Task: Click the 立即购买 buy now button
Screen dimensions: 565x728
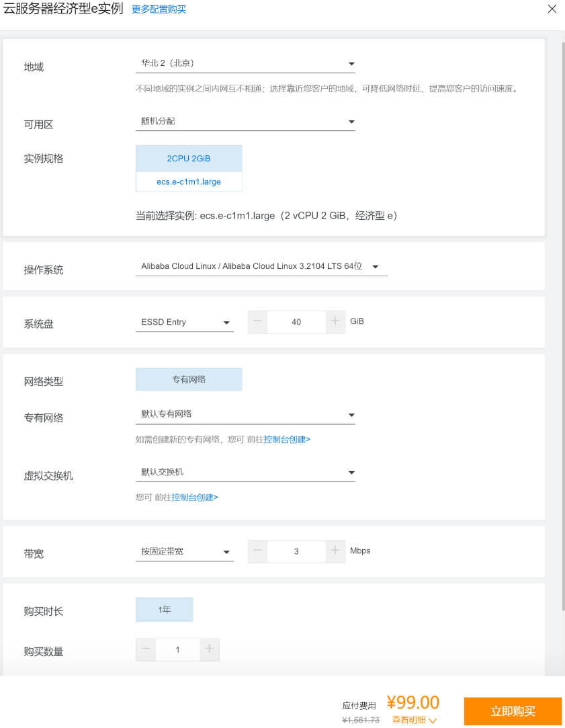Action: point(513,711)
